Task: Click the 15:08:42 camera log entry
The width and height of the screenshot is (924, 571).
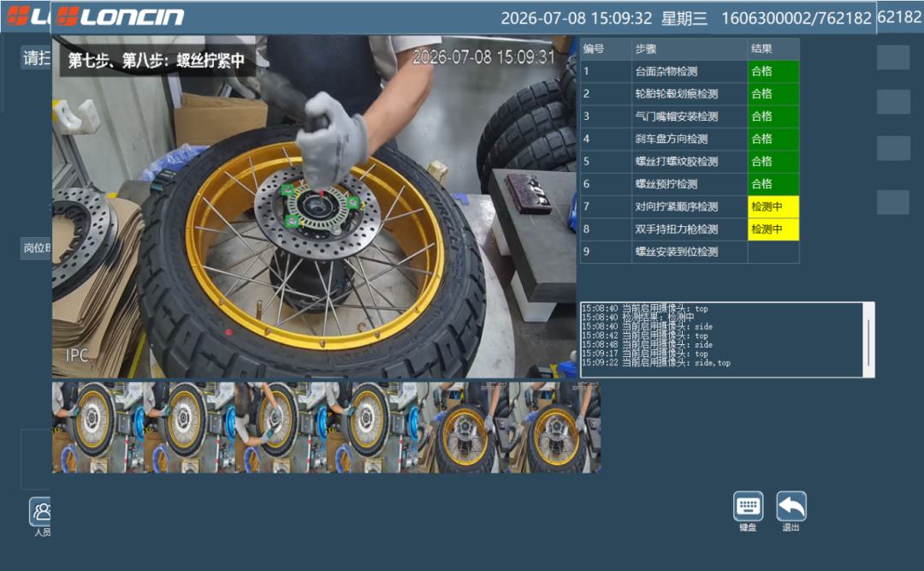Action: click(645, 336)
